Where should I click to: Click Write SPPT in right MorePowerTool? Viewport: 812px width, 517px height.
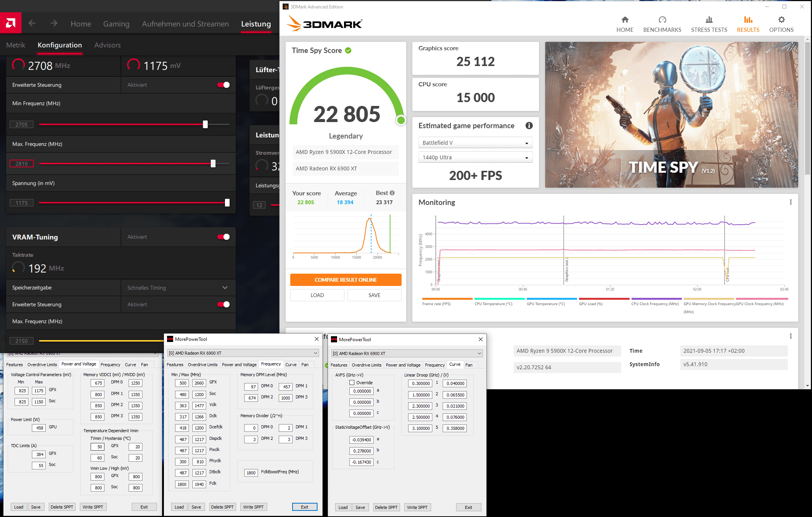(x=417, y=507)
